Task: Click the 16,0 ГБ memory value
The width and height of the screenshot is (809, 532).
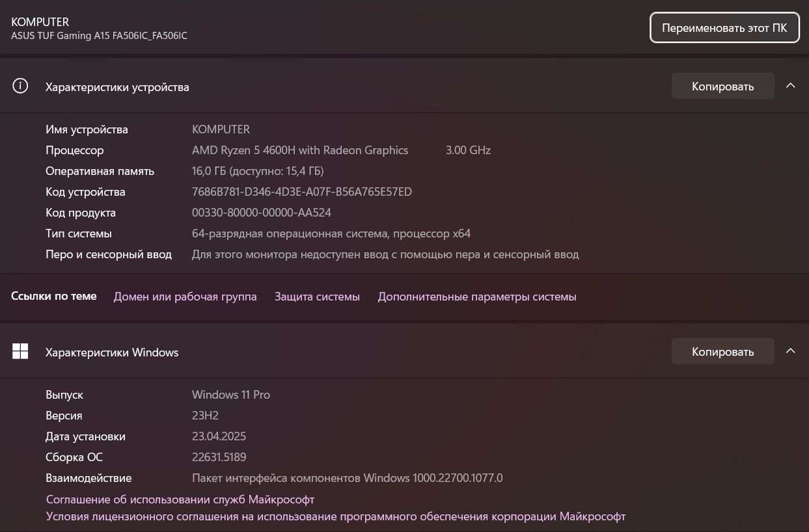Action: [258, 171]
